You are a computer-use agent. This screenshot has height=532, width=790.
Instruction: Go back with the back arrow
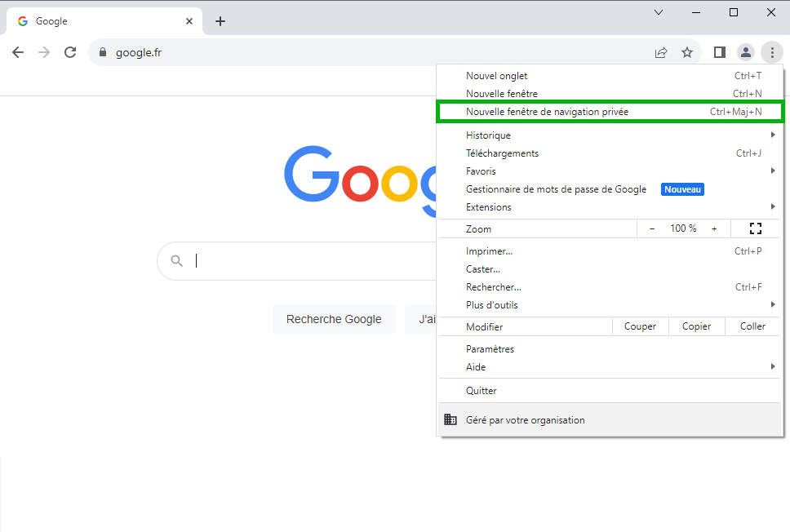(x=18, y=52)
